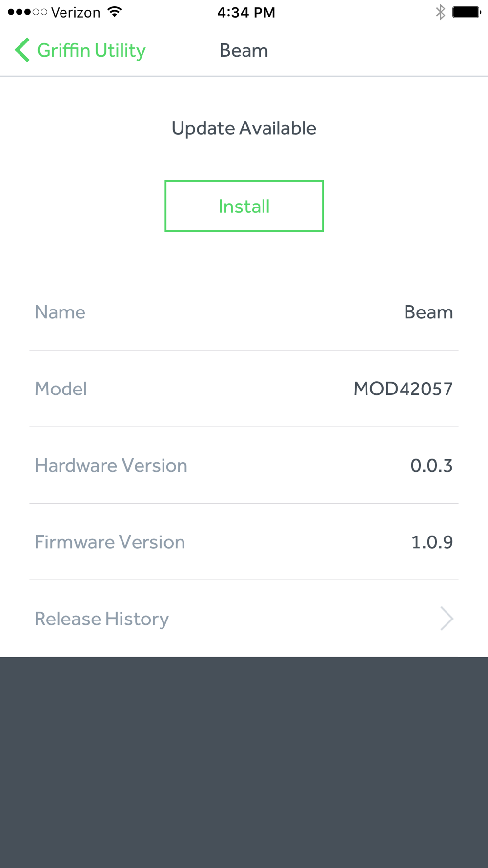This screenshot has width=488, height=868.
Task: Open the Release History row label
Action: click(102, 619)
